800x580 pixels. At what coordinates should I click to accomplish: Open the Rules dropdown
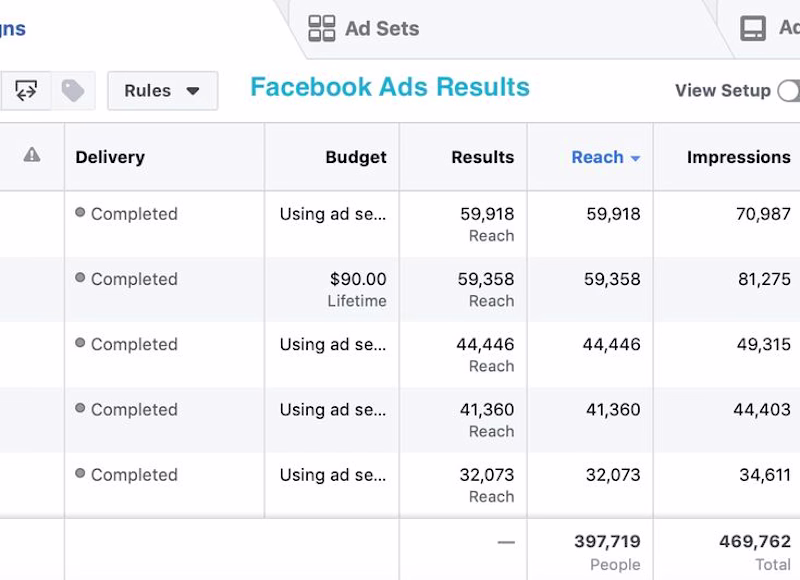click(x=162, y=91)
